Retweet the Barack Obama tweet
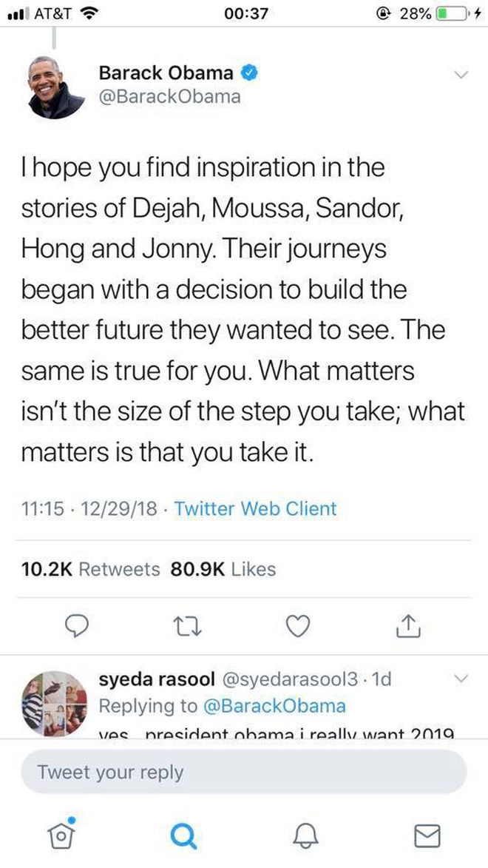The width and height of the screenshot is (488, 868). 188,627
